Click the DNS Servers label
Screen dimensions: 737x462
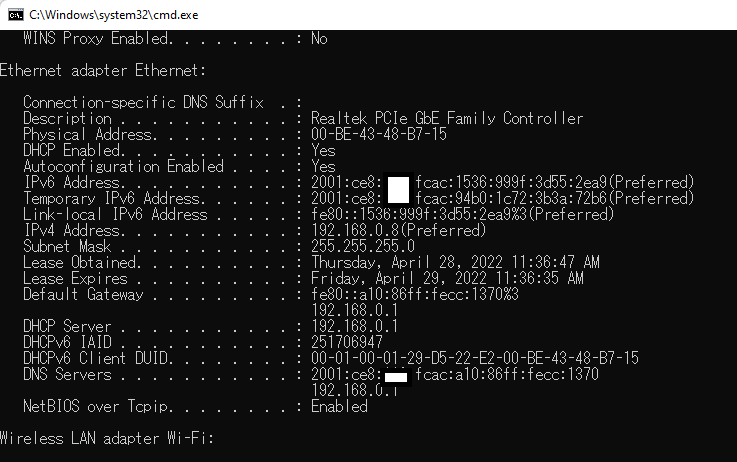pos(68,374)
